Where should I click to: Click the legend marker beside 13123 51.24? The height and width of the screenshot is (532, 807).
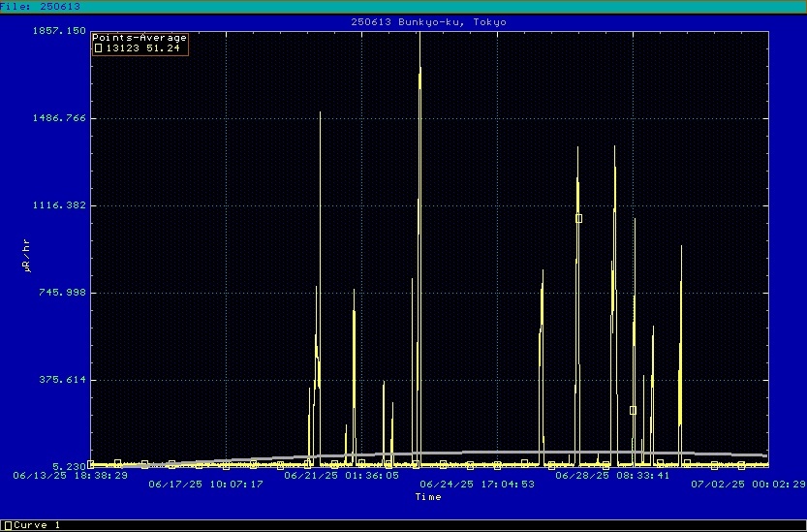pyautogui.click(x=98, y=47)
